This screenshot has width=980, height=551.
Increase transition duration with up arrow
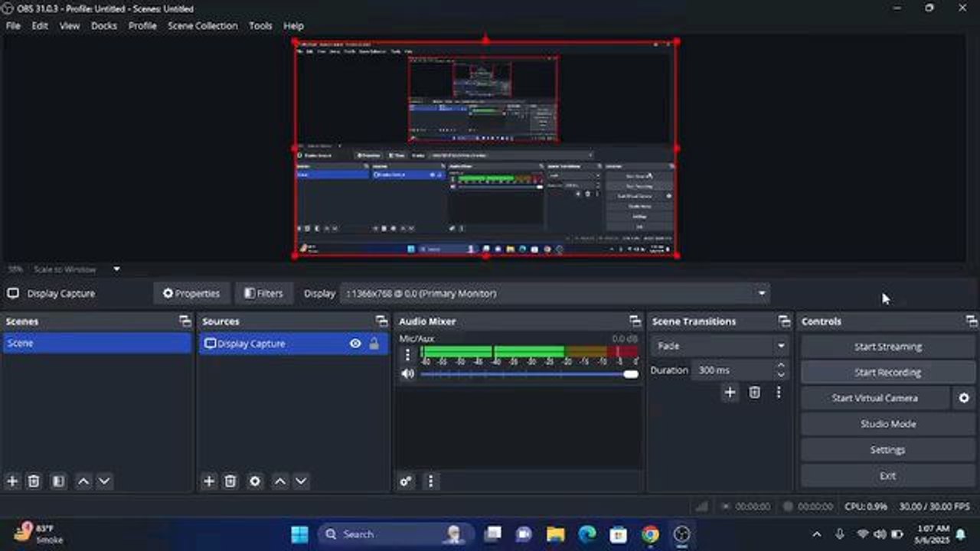pos(781,366)
